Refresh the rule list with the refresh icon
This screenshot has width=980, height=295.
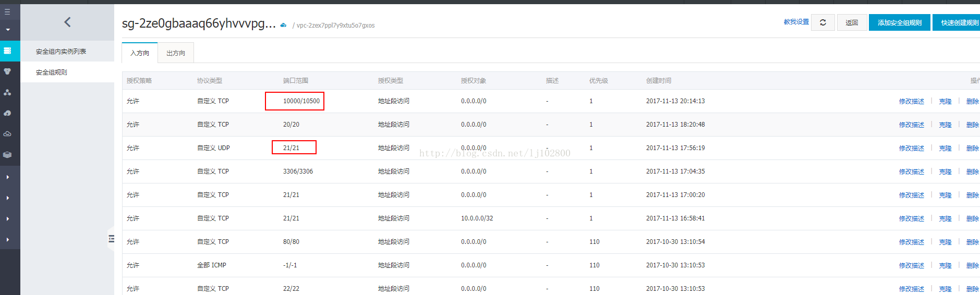click(x=823, y=22)
